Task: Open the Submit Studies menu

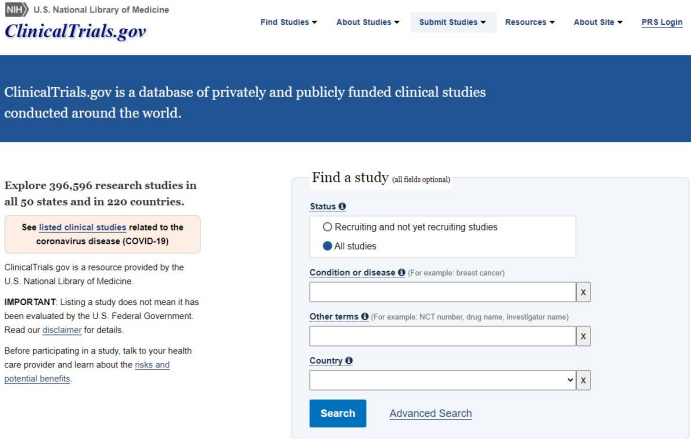Action: point(453,22)
